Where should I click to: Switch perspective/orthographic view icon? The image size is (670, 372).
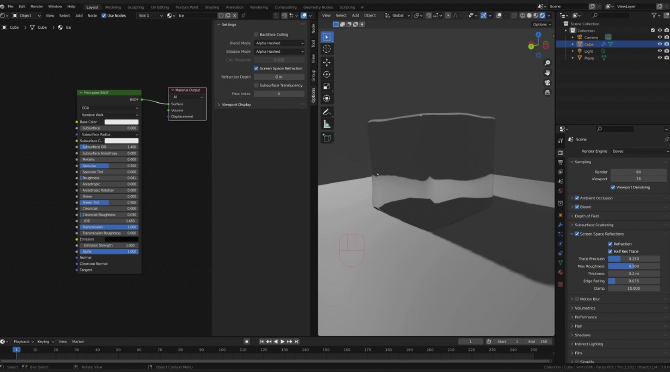(x=547, y=92)
